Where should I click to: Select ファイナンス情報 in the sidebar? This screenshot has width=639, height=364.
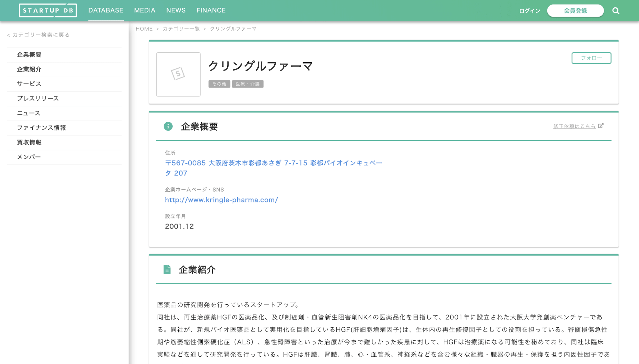(42, 127)
